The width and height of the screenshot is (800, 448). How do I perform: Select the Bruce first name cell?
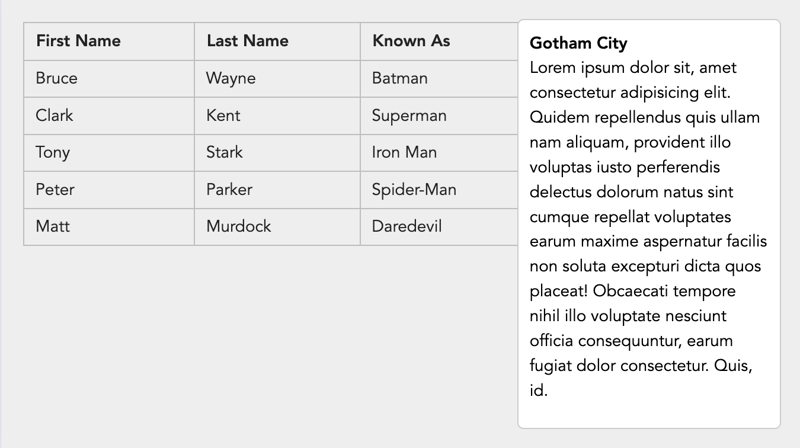109,79
